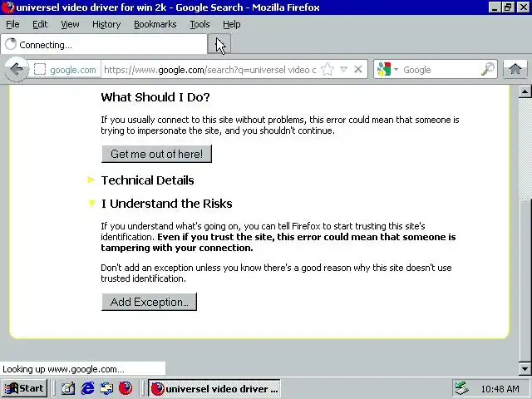Stop loading with the X icon in the address bar
This screenshot has height=399, width=532.
pos(358,70)
